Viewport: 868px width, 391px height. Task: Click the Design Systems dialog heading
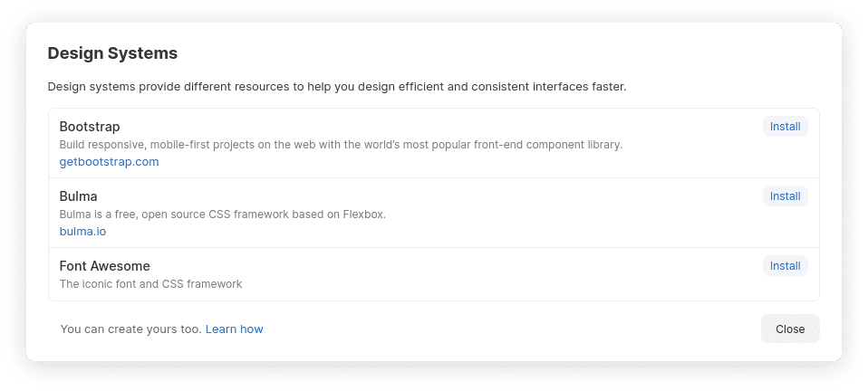point(112,53)
